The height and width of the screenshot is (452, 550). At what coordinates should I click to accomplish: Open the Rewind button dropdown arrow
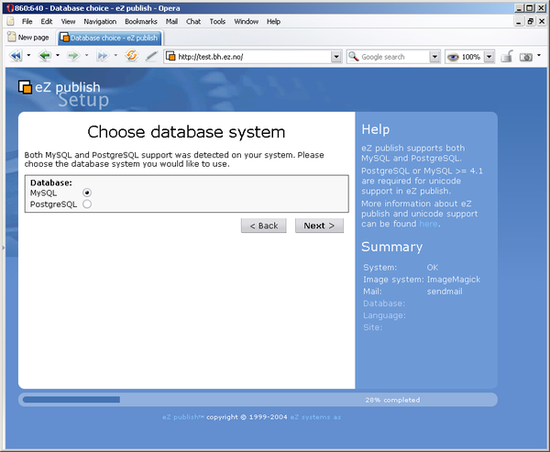29,55
